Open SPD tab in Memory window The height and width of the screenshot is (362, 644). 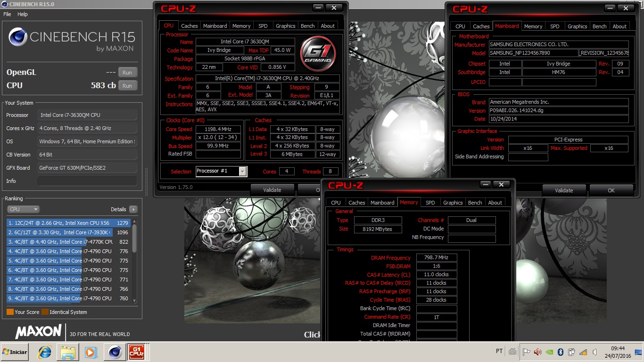click(x=430, y=203)
